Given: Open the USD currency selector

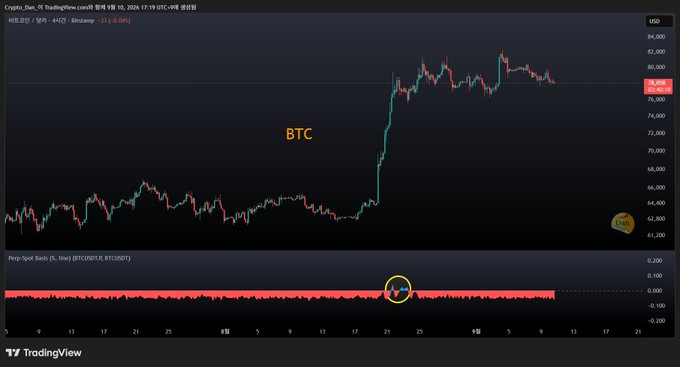Looking at the screenshot, I should (x=659, y=21).
